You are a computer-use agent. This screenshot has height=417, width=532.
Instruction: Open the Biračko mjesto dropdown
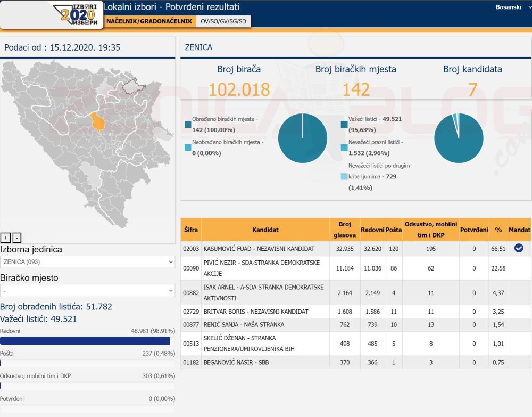88,291
